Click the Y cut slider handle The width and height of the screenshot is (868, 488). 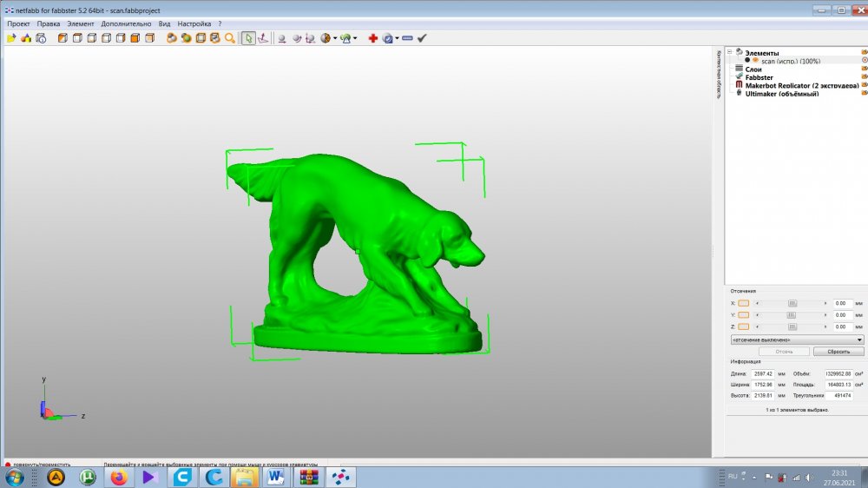point(791,315)
